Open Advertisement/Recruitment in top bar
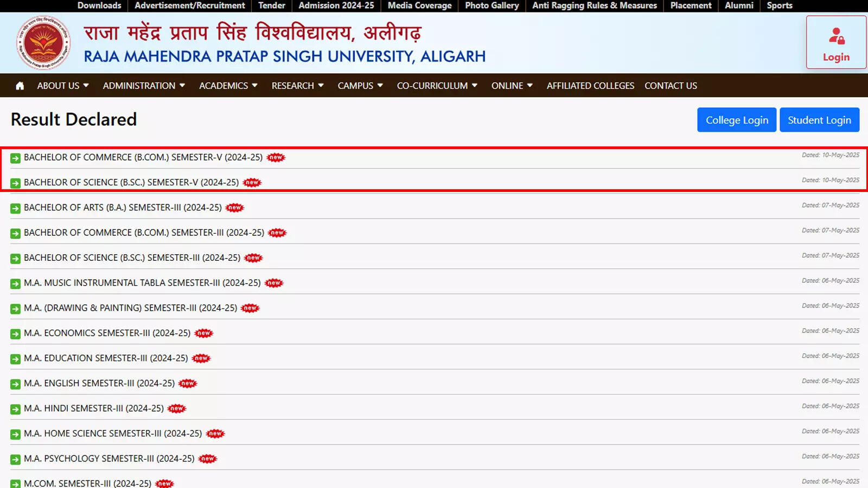 point(190,5)
